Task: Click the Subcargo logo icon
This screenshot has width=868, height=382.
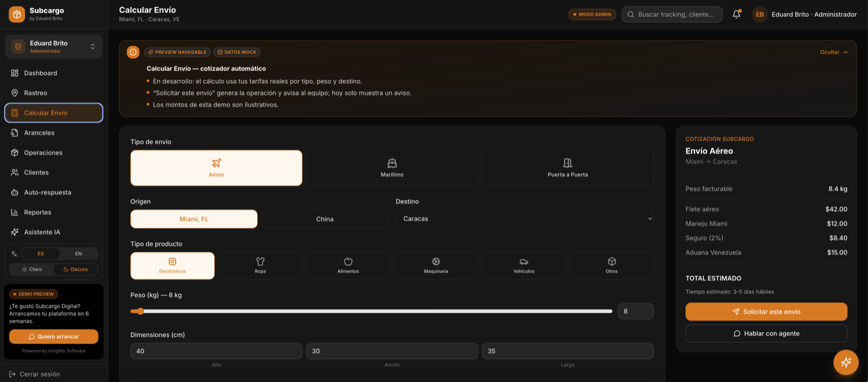Action: pyautogui.click(x=17, y=14)
